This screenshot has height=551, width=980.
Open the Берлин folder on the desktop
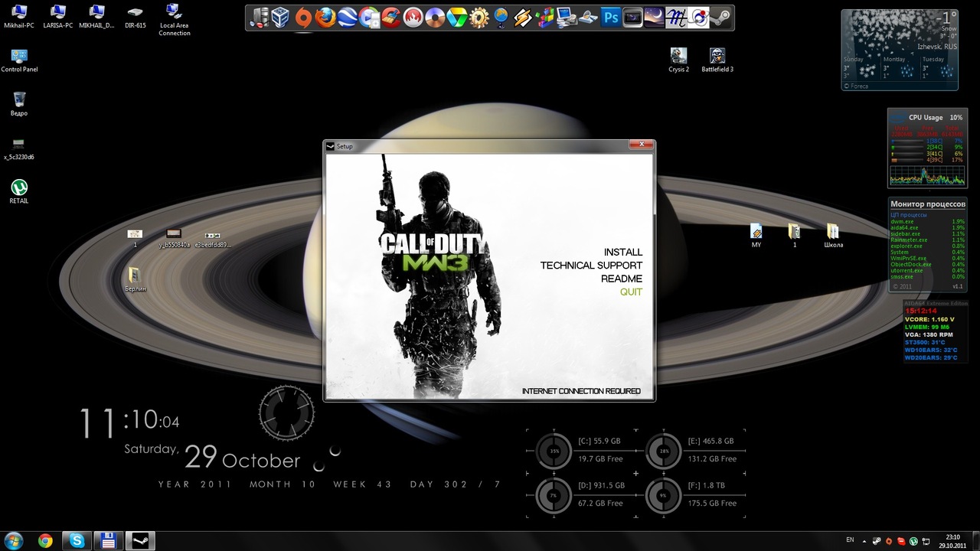(x=135, y=279)
